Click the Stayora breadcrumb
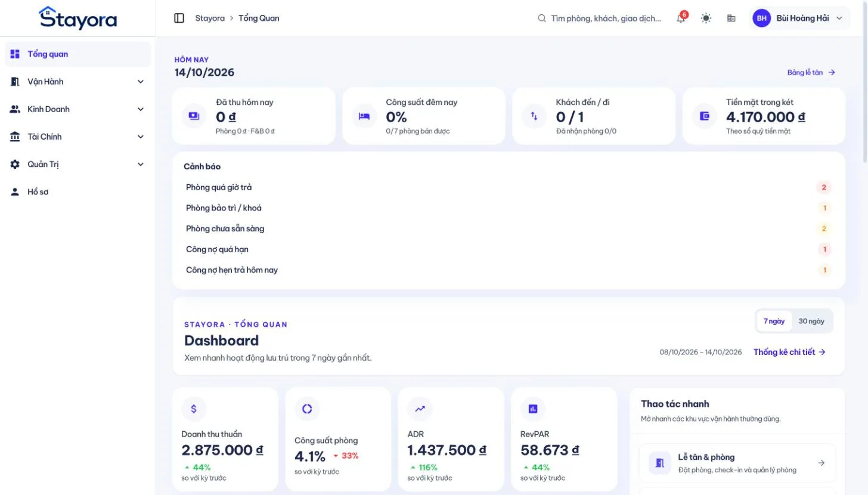868x495 pixels. pos(210,18)
